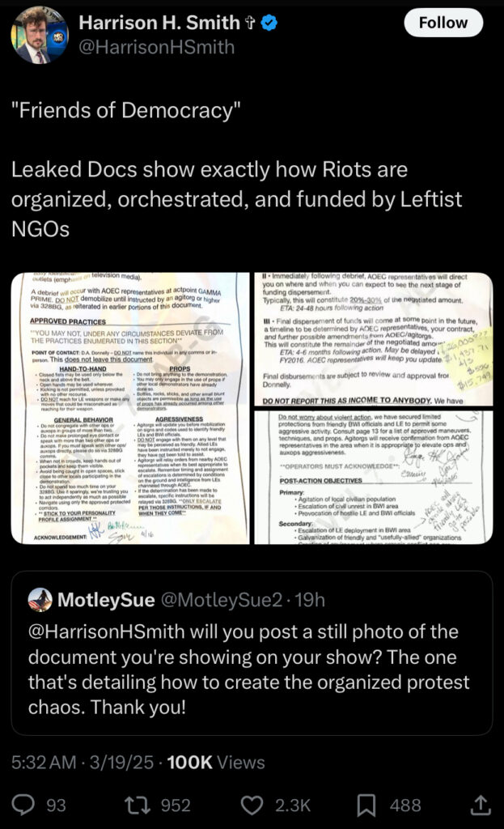
Task: Open the 100K Views count
Action: [215, 763]
